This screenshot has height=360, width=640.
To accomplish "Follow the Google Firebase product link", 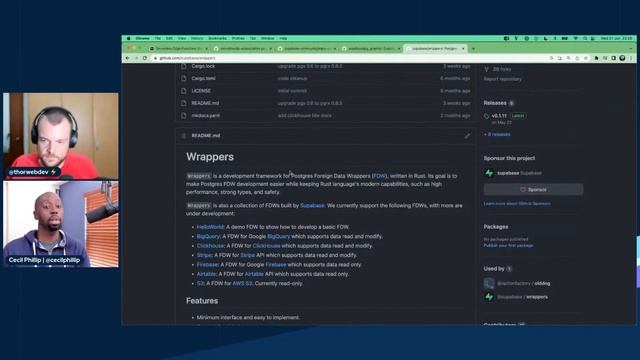I will coord(276,264).
